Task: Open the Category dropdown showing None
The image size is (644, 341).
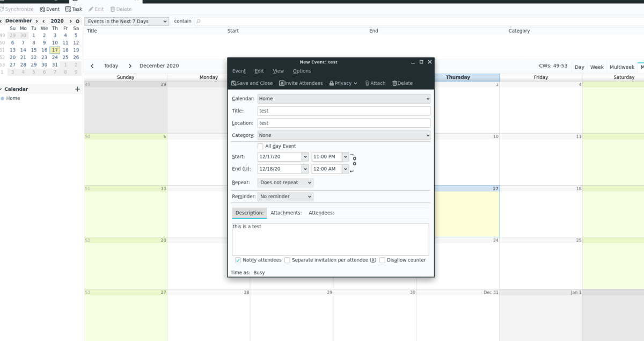Action: click(343, 135)
